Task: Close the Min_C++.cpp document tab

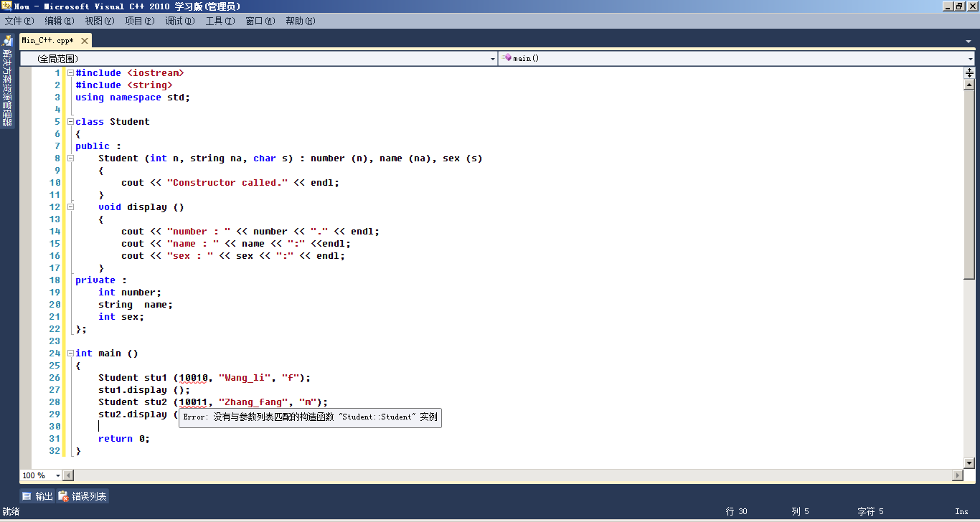Action: pyautogui.click(x=83, y=41)
